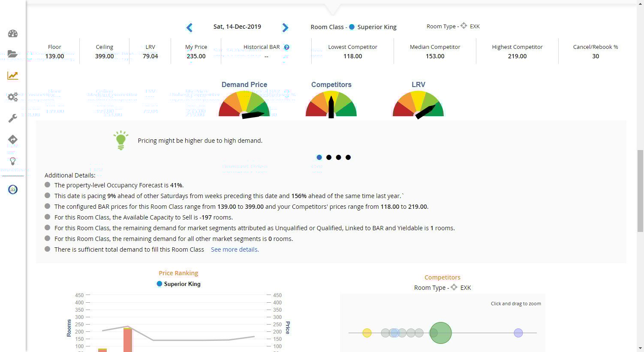Advance to the next date with right chevron
Screen dimensions: 644x352
[285, 27]
